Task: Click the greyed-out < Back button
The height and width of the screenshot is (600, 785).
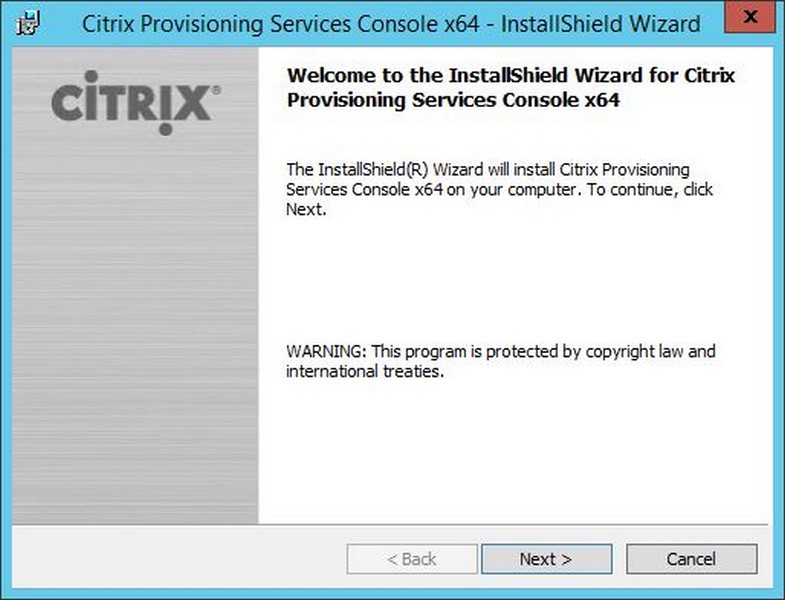Action: (x=412, y=559)
